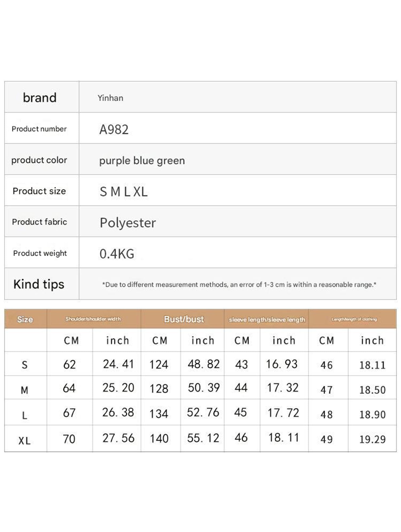Click the Size column header
This screenshot has width=401, height=532.
coord(25,319)
